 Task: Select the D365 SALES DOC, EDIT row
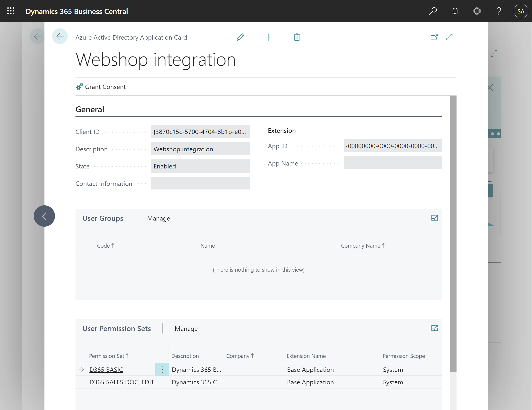(258, 382)
